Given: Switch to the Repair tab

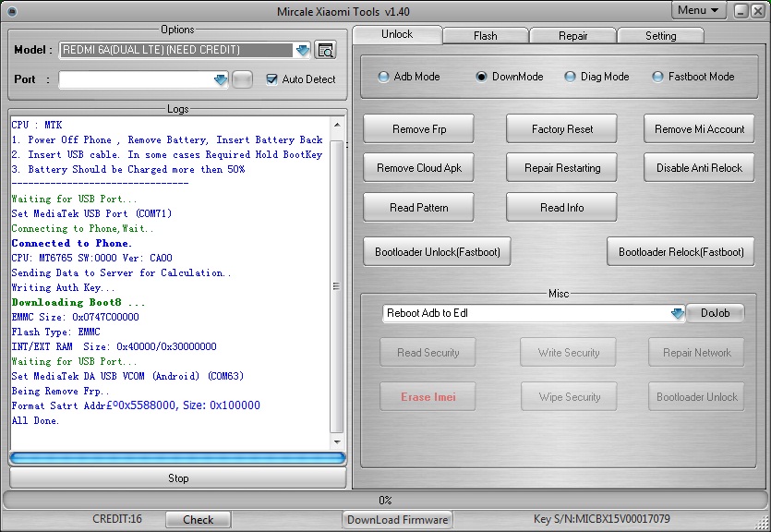Looking at the screenshot, I should coord(572,36).
